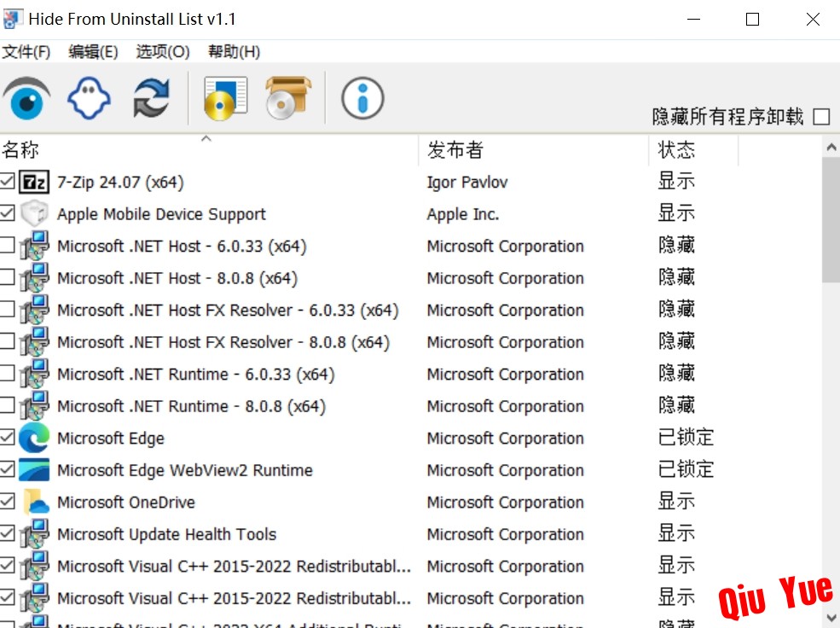This screenshot has width=840, height=628.
Task: Click the scrollbar down arrow
Action: pyautogui.click(x=831, y=617)
